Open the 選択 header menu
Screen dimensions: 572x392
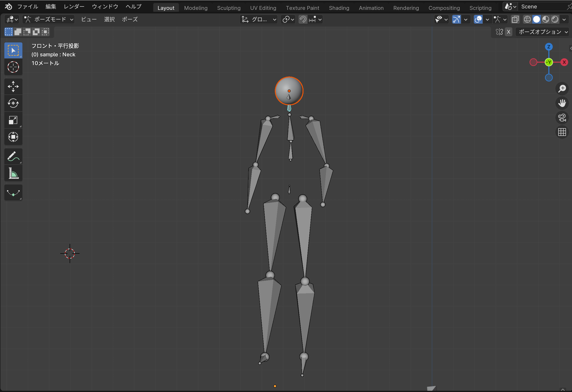(x=109, y=20)
